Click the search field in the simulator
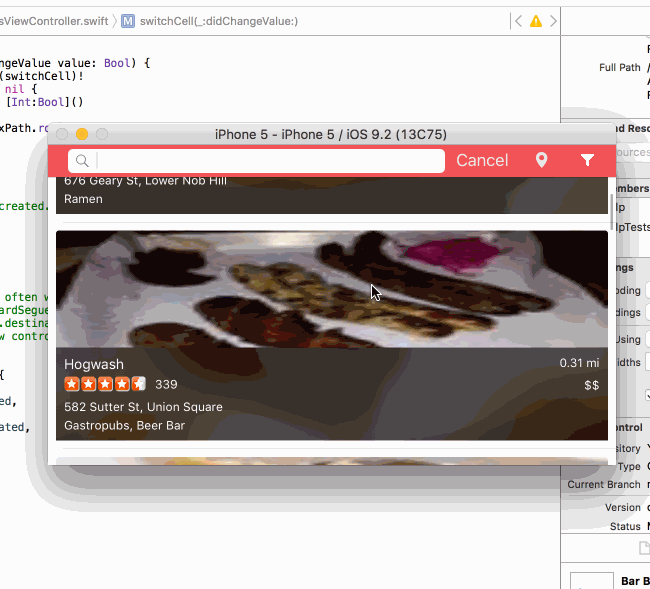Image resolution: width=650 pixels, height=589 pixels. 256,161
